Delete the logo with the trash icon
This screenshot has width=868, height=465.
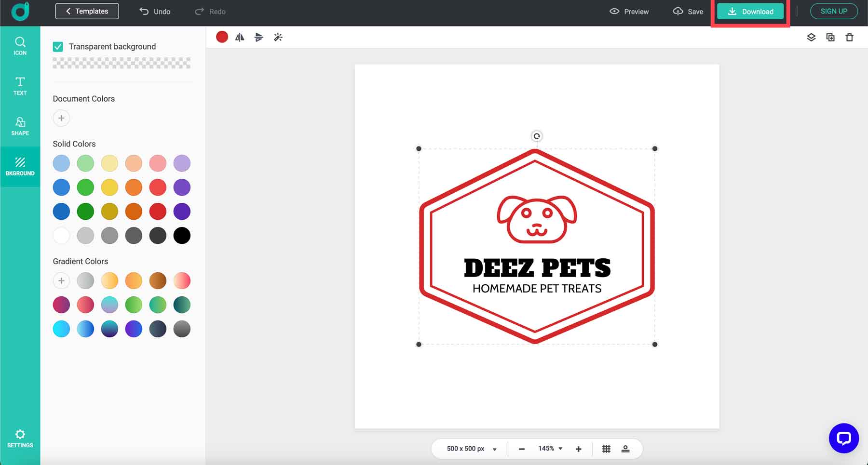(850, 37)
